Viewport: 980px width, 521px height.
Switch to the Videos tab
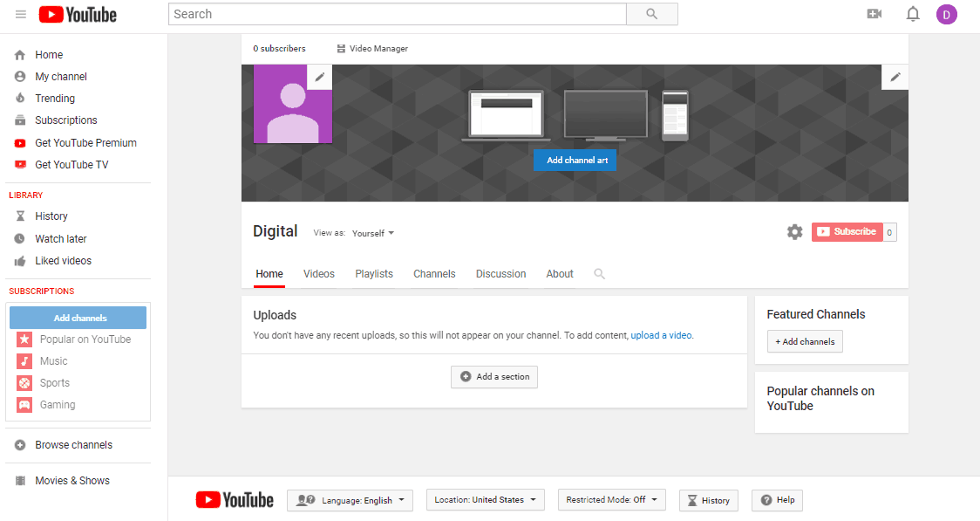[319, 274]
